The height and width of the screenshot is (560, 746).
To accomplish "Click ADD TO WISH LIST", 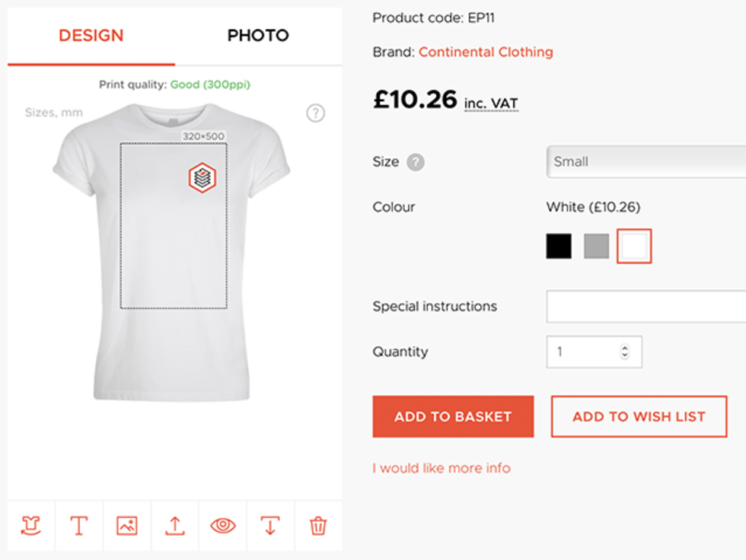I will [639, 416].
